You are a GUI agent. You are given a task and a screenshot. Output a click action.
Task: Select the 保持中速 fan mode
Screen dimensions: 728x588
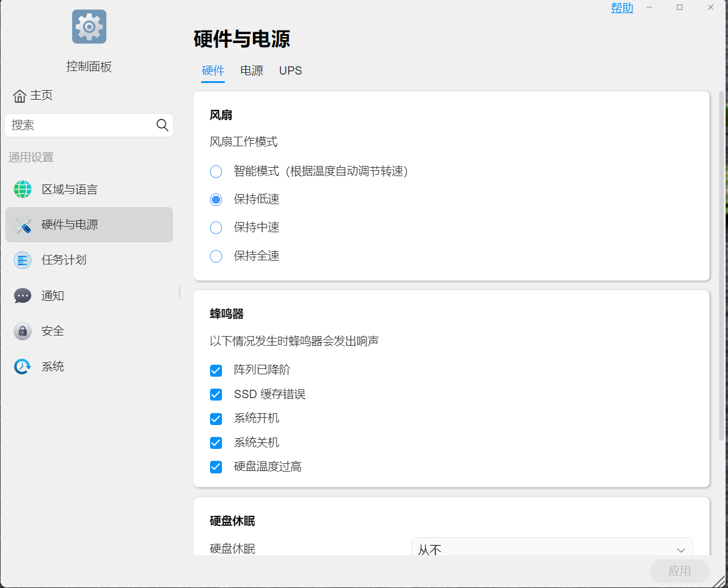(216, 228)
